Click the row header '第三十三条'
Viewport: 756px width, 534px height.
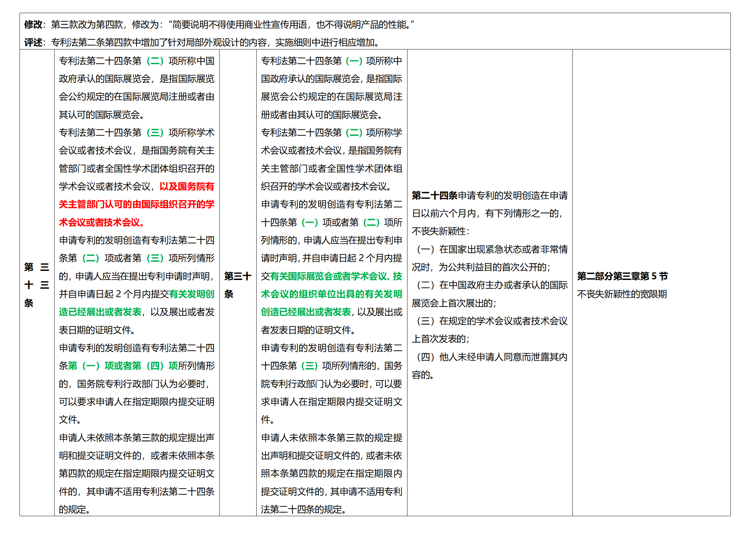click(37, 285)
